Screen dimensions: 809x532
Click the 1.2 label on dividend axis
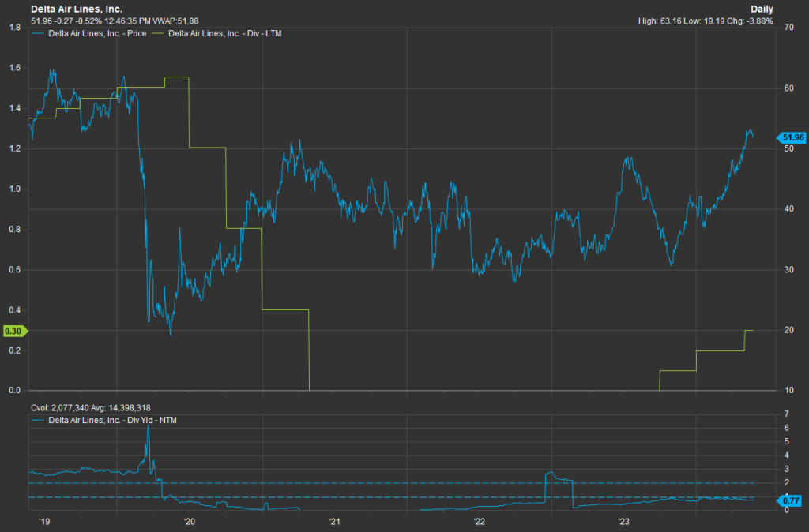(15, 149)
